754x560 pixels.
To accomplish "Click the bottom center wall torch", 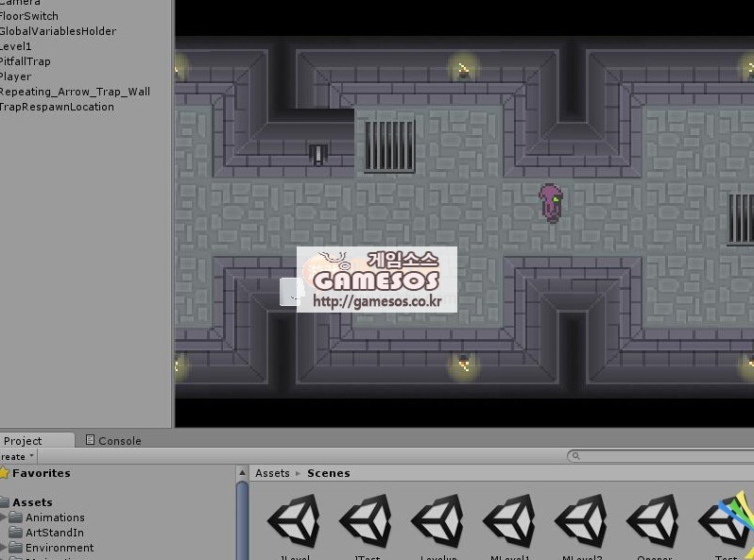I will tap(464, 364).
